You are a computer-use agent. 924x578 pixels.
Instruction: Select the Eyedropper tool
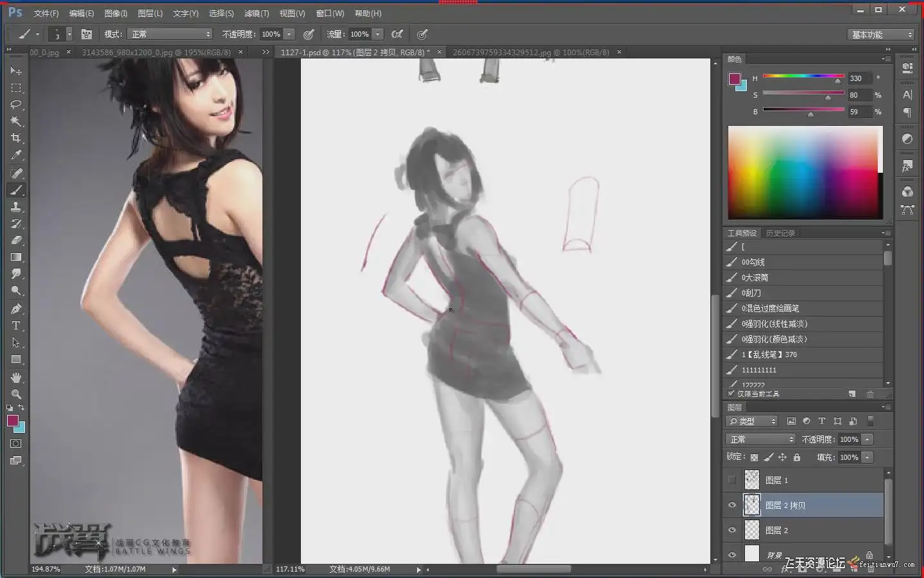[16, 155]
